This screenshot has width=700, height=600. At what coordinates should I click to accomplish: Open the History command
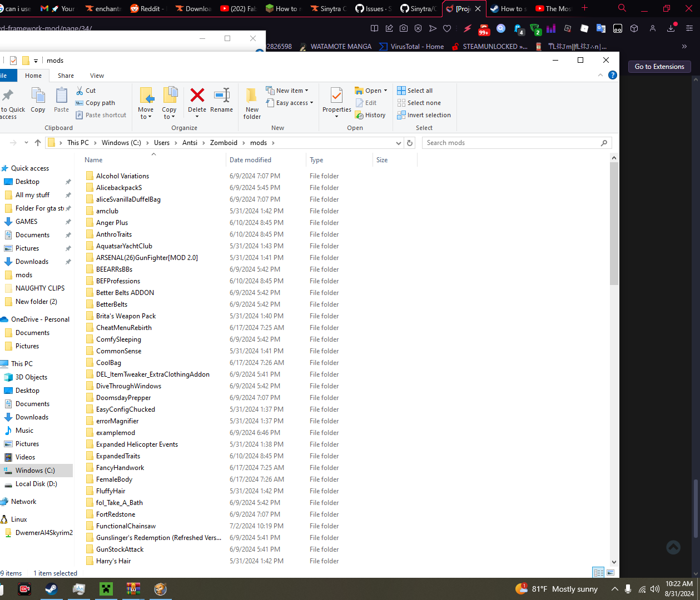[x=370, y=115]
